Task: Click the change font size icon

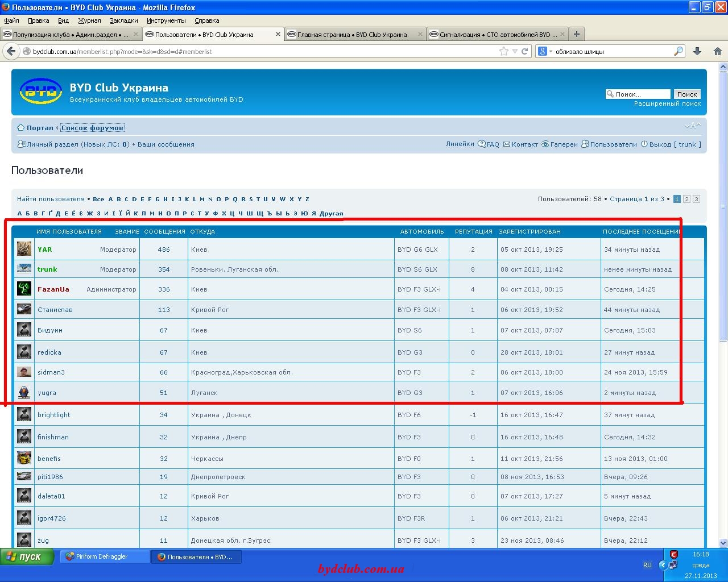Action: (692, 126)
